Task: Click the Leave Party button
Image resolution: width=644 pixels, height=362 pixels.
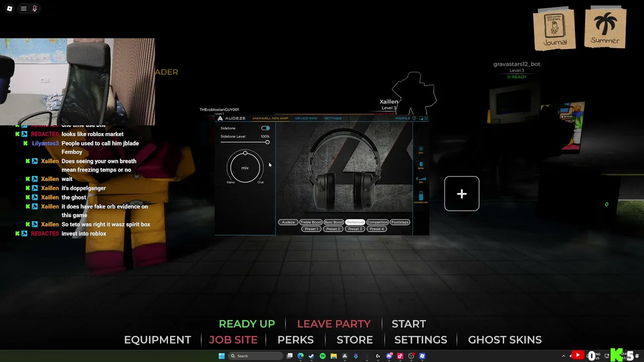Action: pos(334,324)
